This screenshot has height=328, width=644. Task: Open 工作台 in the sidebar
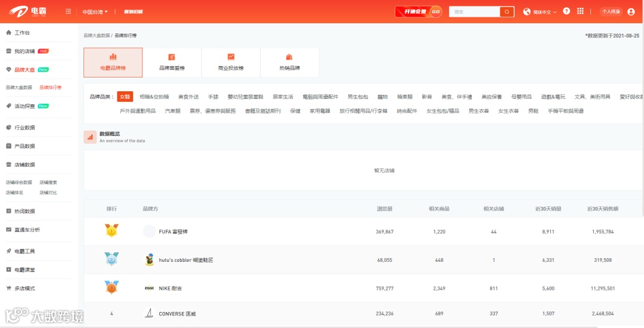tap(22, 32)
